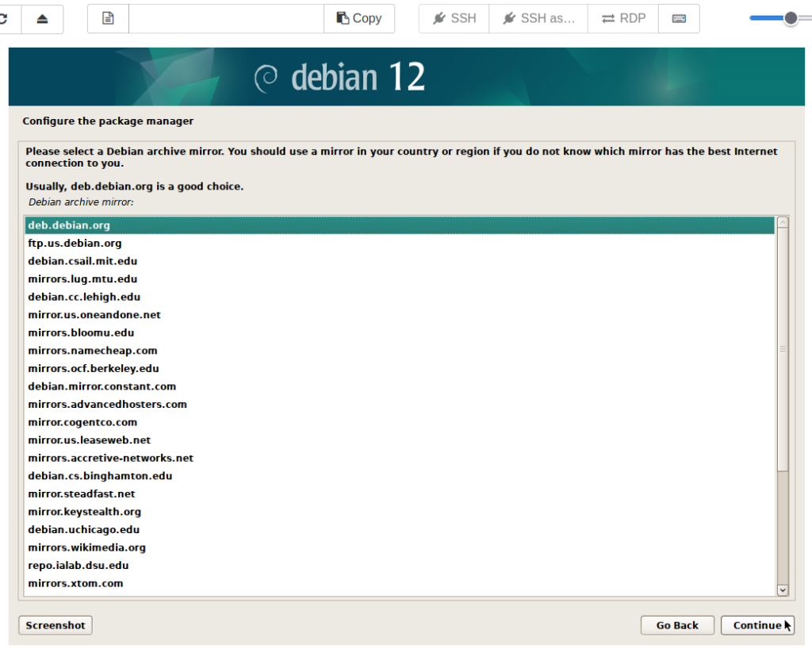Click the clipboard text input field
Viewport: 812px width, 653px height.
click(226, 18)
